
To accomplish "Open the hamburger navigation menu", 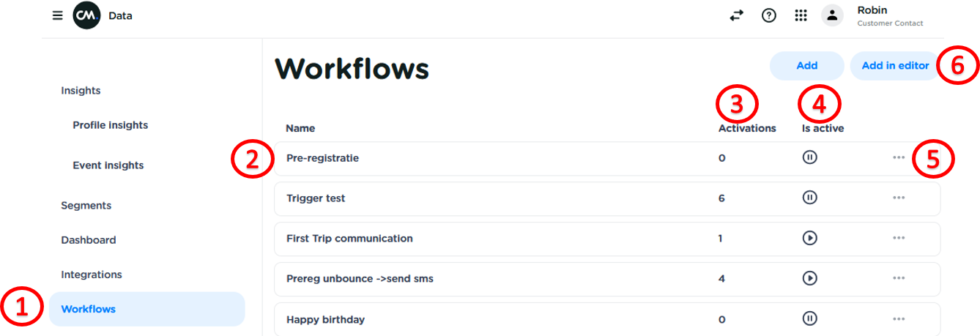I will [x=58, y=15].
